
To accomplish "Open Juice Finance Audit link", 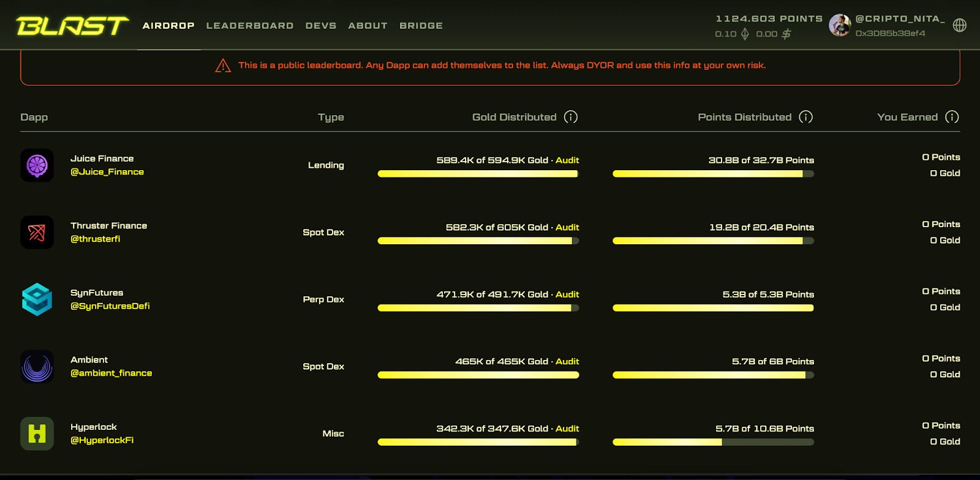I will (x=567, y=160).
